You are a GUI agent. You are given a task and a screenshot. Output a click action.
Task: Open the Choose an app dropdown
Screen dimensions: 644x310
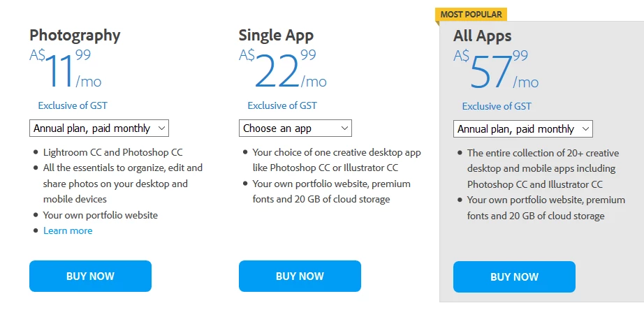pyautogui.click(x=295, y=128)
